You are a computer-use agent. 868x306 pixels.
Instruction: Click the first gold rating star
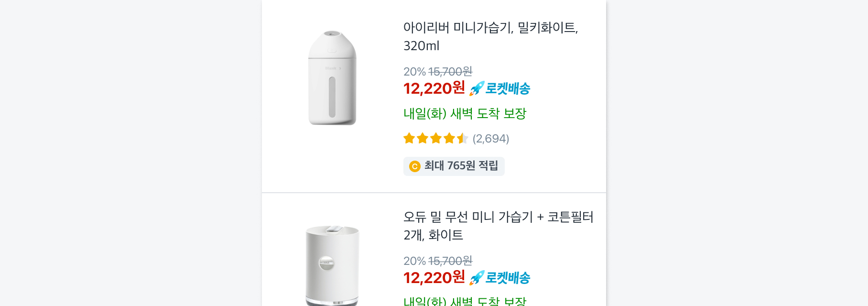409,139
